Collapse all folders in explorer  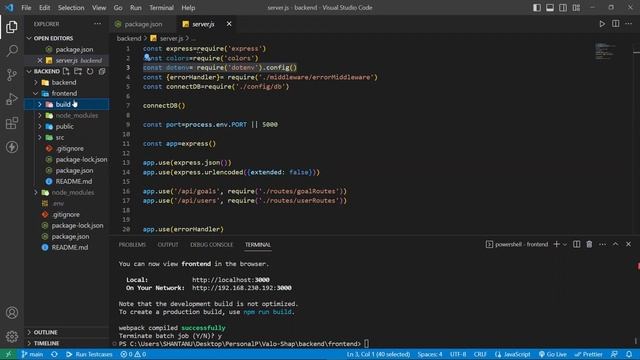tap(102, 71)
